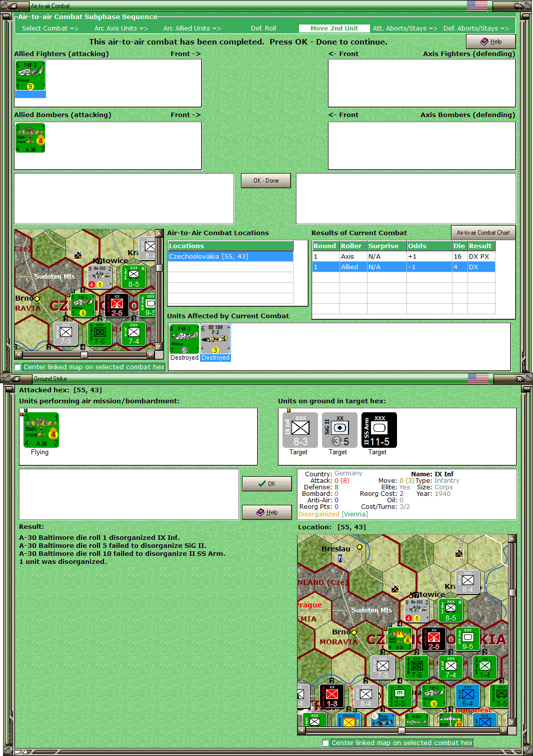Click the red 2-5 counter on Air-to-air mini map
The image size is (533, 756).
(x=117, y=305)
